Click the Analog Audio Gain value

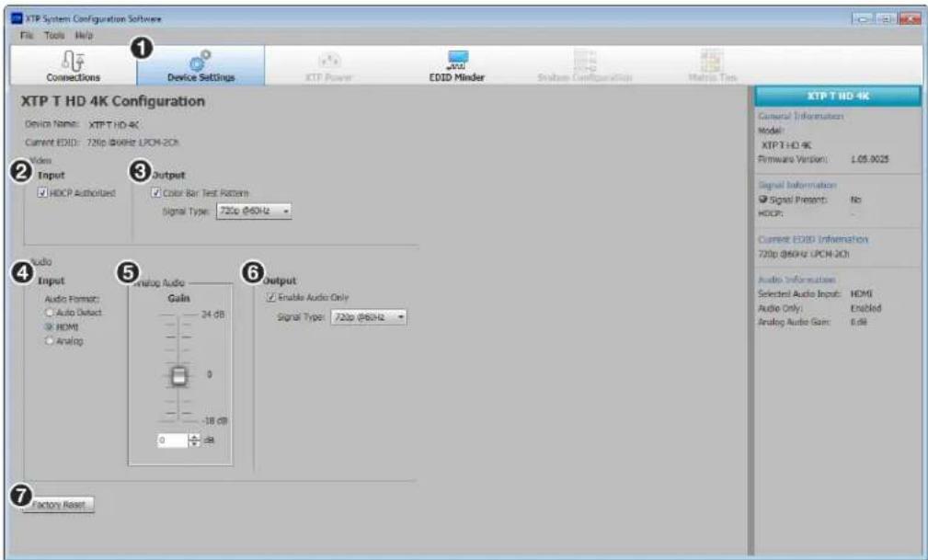(859, 323)
